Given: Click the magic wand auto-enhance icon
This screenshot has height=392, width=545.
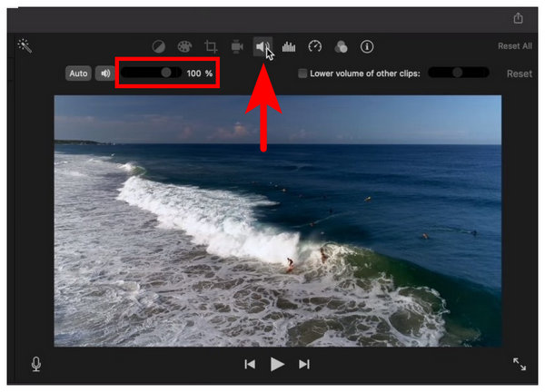Looking at the screenshot, I should (25, 46).
